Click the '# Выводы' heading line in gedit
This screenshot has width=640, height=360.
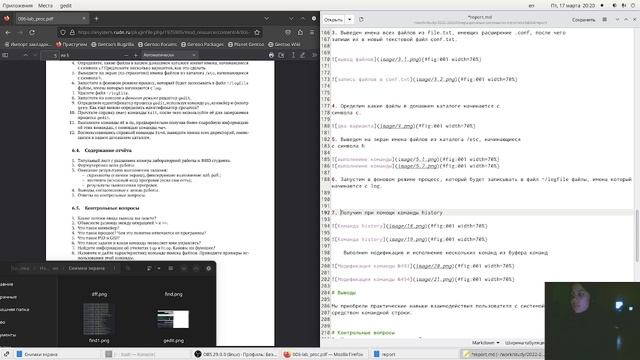343,293
